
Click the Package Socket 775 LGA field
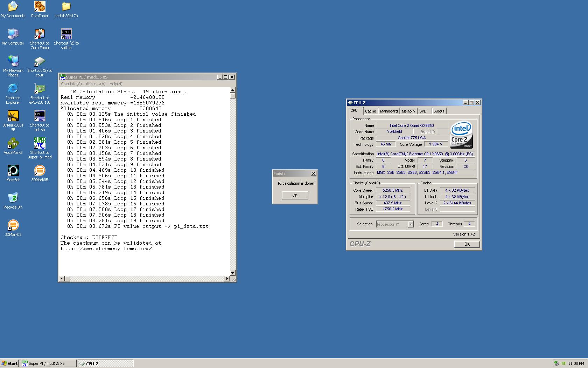(x=412, y=138)
